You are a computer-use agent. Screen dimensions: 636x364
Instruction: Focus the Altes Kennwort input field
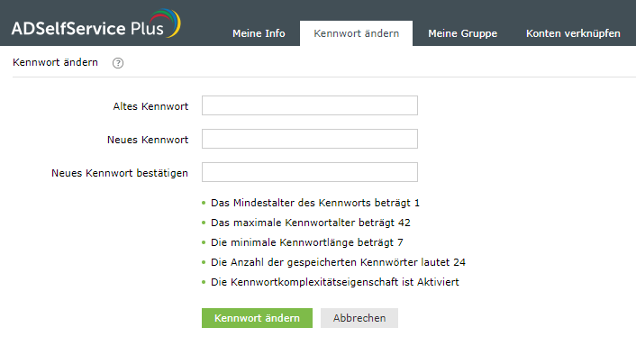pos(309,106)
